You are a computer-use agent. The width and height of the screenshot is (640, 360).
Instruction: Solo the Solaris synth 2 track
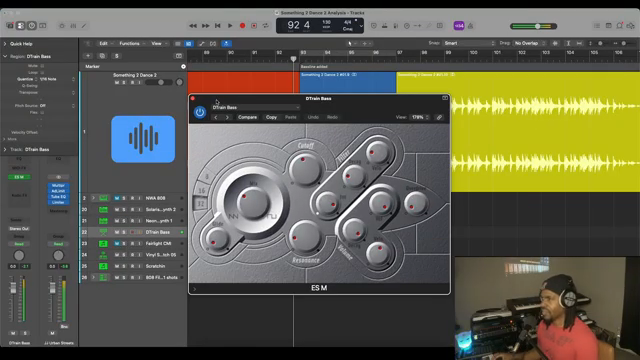pyautogui.click(x=124, y=209)
